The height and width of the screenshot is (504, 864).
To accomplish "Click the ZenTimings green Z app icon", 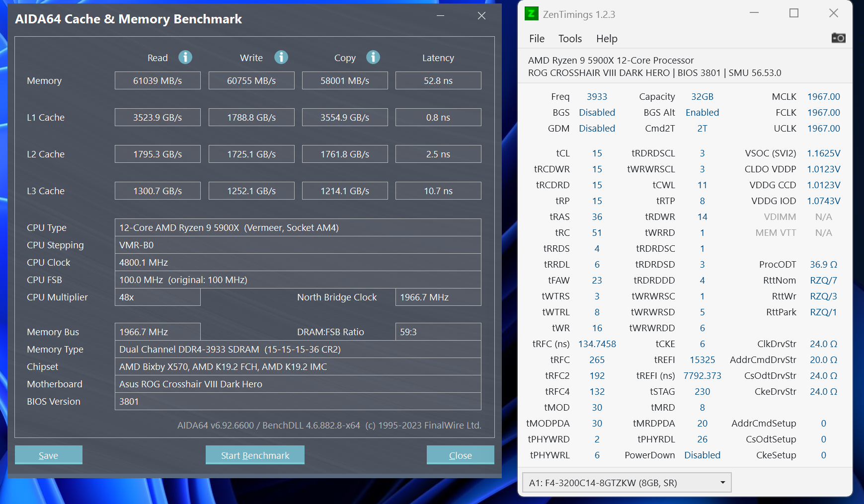I will (x=531, y=13).
